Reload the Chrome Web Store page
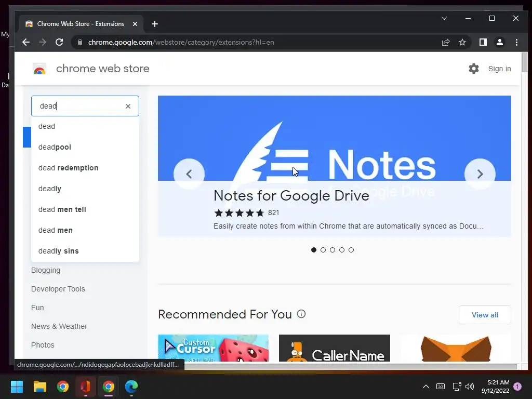This screenshot has width=532, height=399. [x=59, y=43]
